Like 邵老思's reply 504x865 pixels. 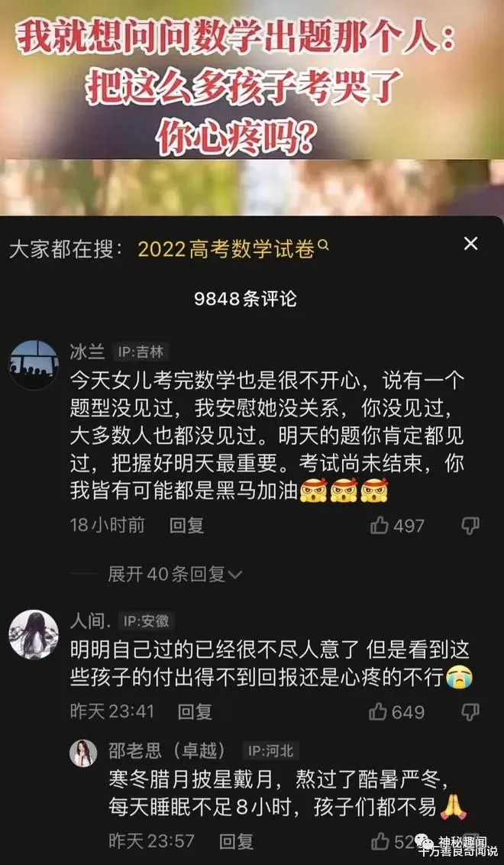point(380,841)
